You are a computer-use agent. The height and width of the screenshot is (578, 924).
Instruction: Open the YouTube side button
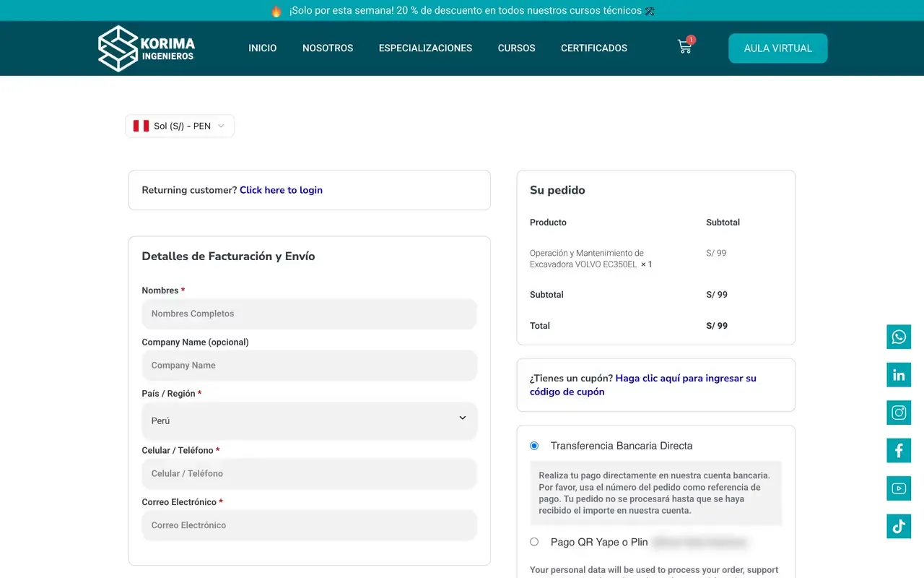pos(899,488)
